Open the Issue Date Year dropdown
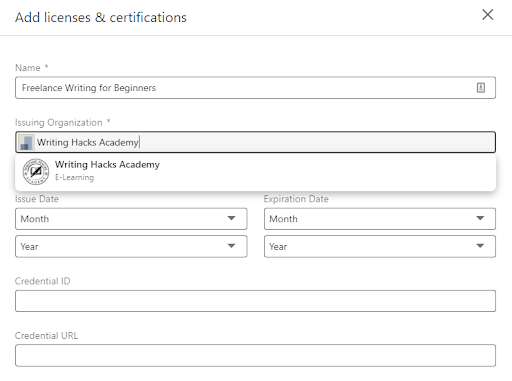 (x=131, y=246)
